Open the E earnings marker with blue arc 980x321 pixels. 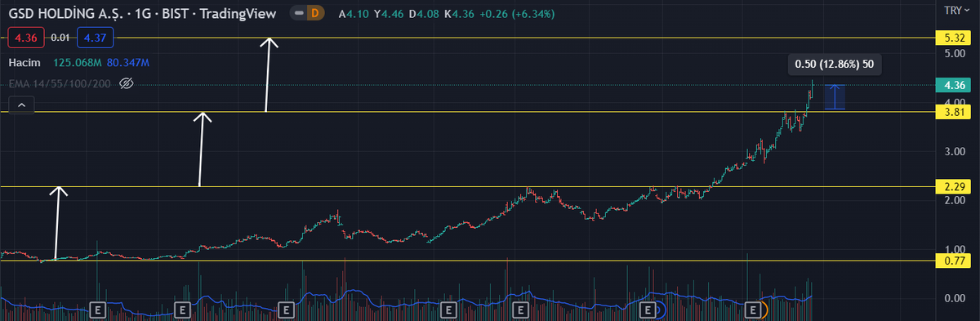coord(648,310)
